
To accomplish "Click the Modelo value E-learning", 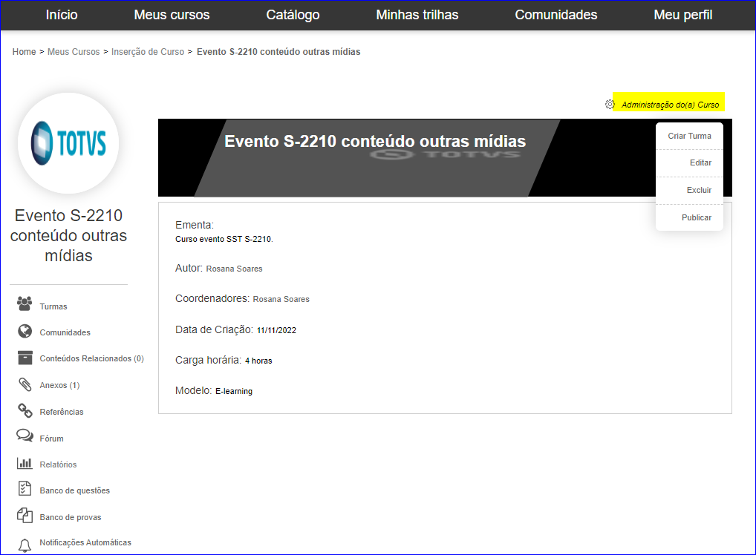I will tap(234, 391).
